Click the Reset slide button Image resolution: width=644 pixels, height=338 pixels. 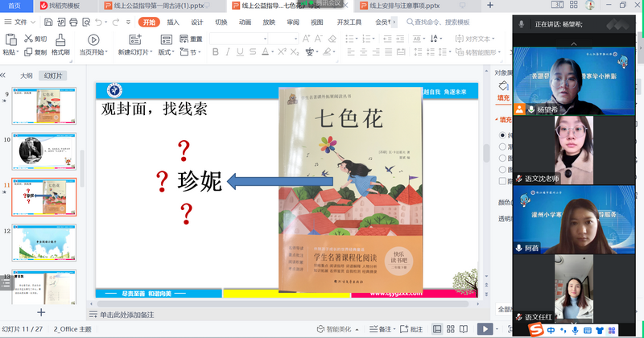tap(190, 39)
